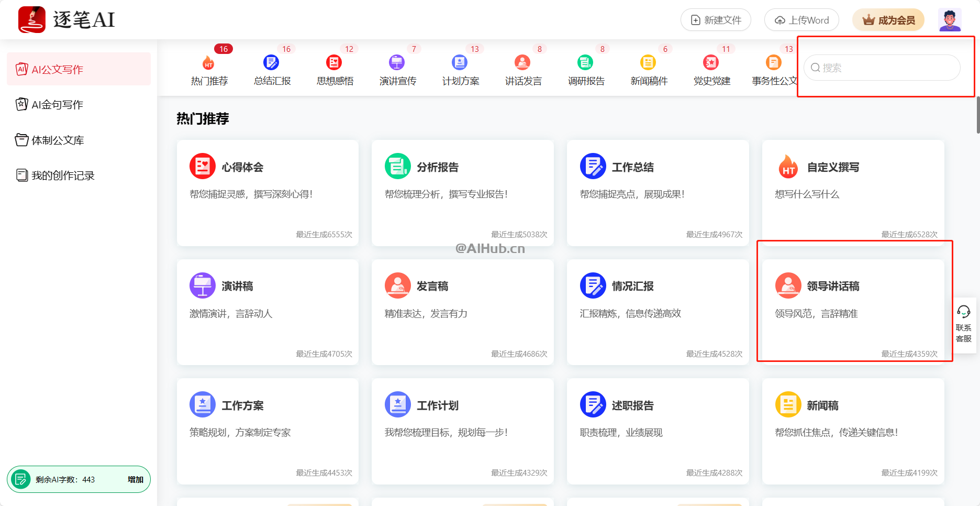Screen dimensions: 980x506
Task: Click the 情况汇报 card title
Action: [633, 286]
